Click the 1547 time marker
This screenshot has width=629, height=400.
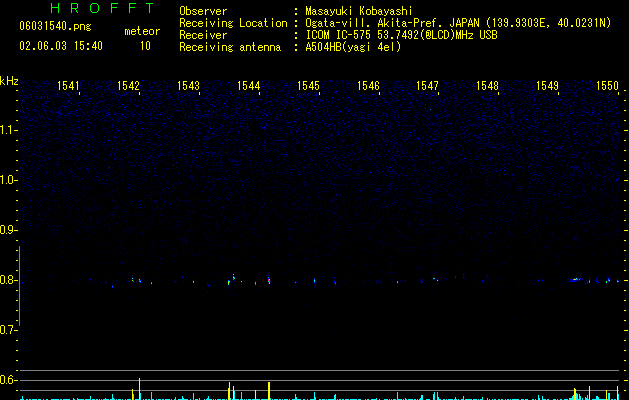click(427, 85)
